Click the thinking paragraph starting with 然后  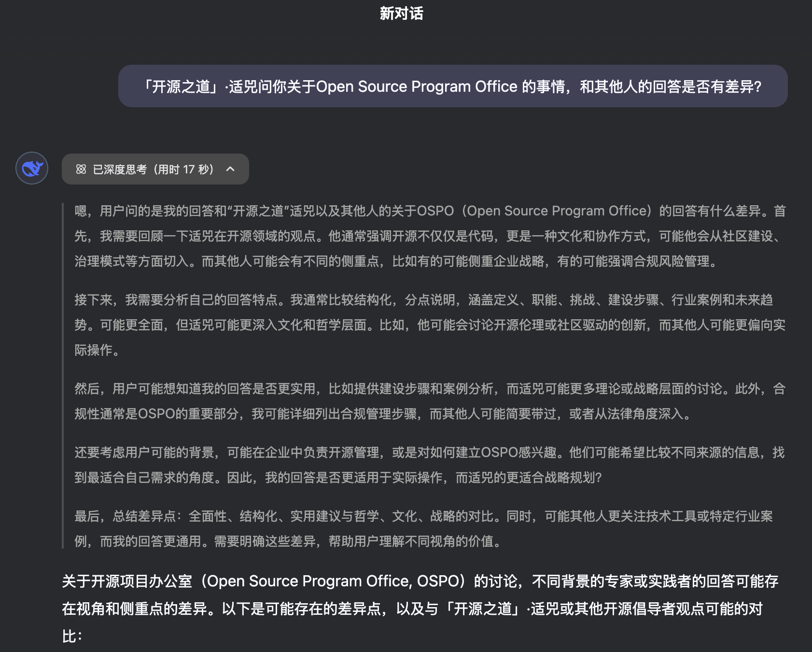430,401
